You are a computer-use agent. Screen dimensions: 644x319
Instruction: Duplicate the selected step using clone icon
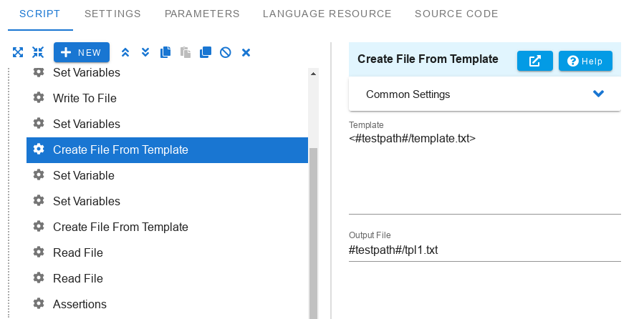tap(206, 52)
